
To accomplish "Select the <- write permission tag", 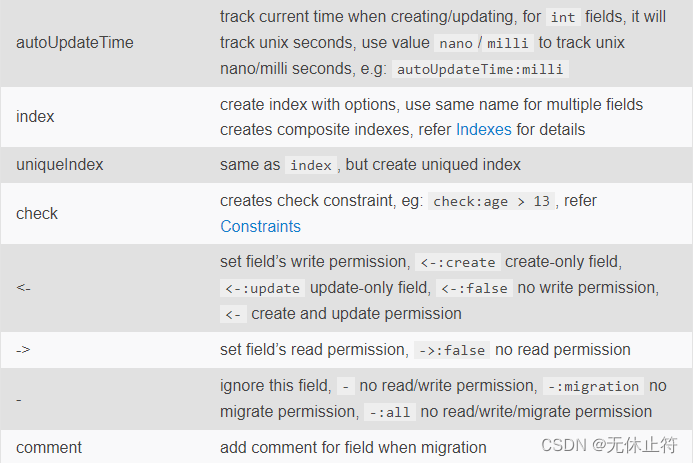I will [x=23, y=288].
